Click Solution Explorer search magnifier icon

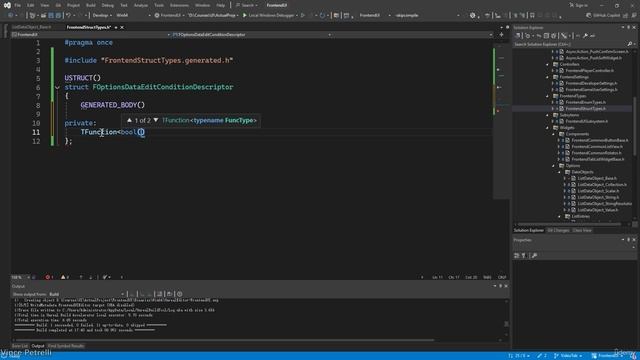click(x=630, y=44)
